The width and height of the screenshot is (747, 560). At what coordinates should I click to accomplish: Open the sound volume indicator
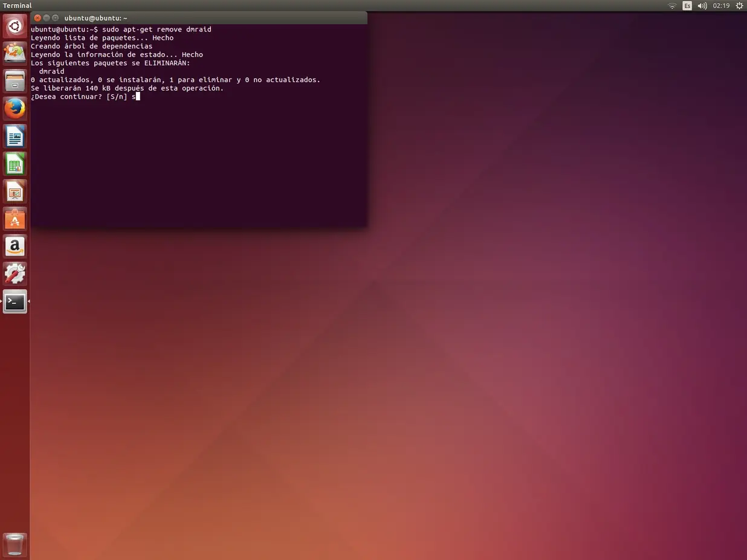[702, 5]
